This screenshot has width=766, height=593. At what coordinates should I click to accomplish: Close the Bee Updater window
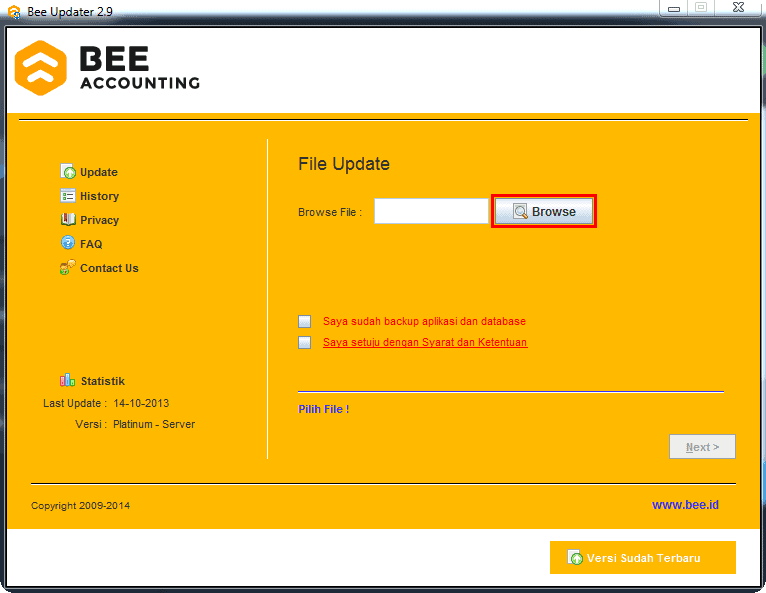(738, 7)
